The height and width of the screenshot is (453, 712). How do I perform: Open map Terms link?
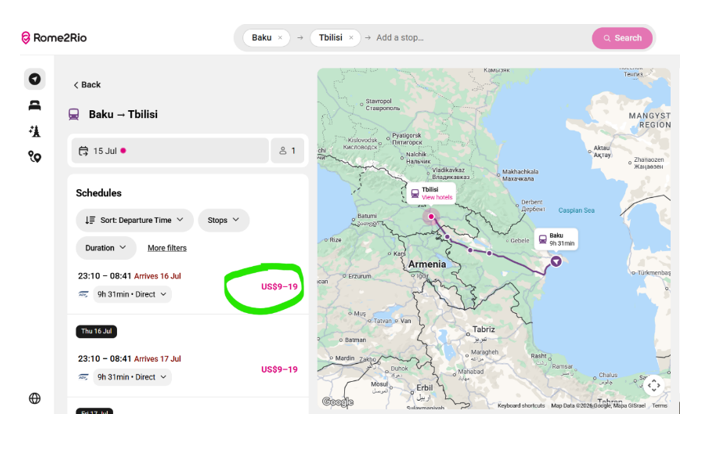tap(659, 405)
